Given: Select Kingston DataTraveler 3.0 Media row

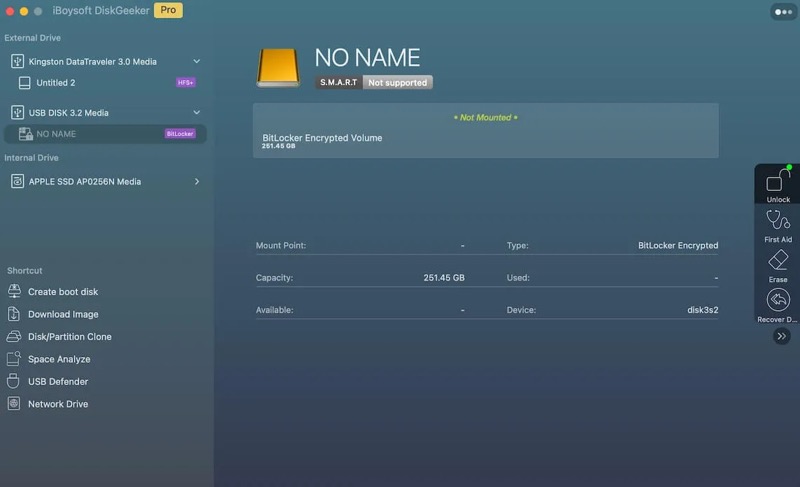Looking at the screenshot, I should click(x=106, y=61).
